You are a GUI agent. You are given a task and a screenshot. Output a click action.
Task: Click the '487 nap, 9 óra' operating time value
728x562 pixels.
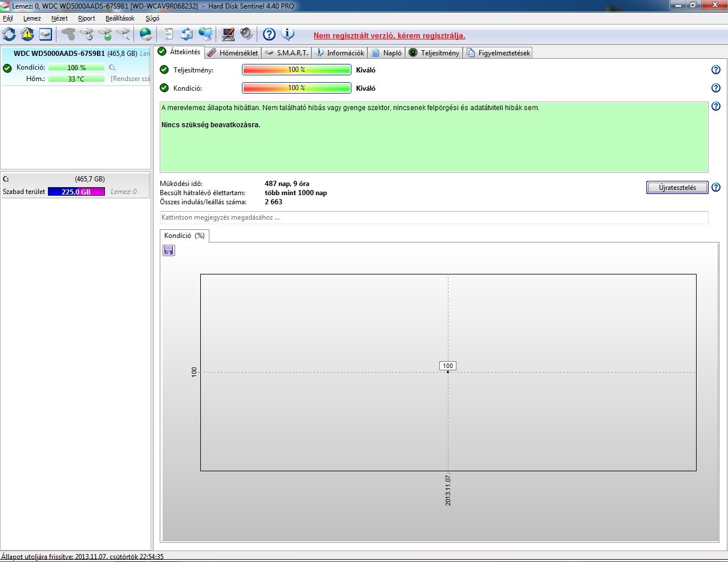(287, 184)
